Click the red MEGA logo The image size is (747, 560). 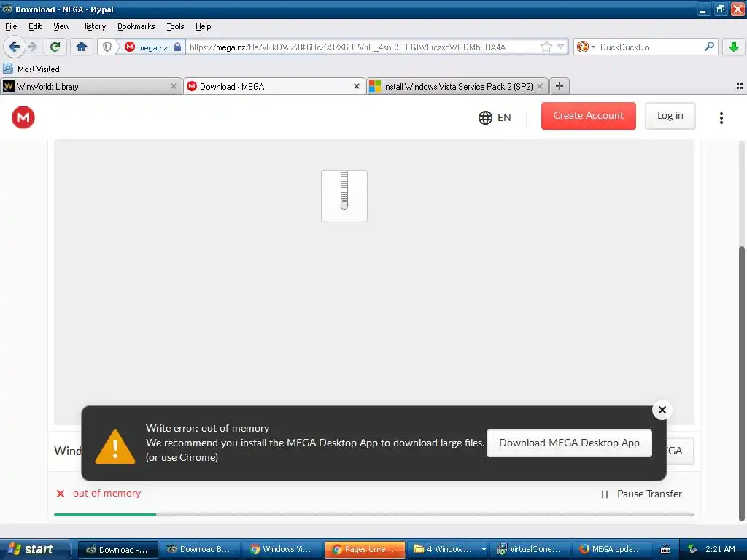pyautogui.click(x=23, y=117)
